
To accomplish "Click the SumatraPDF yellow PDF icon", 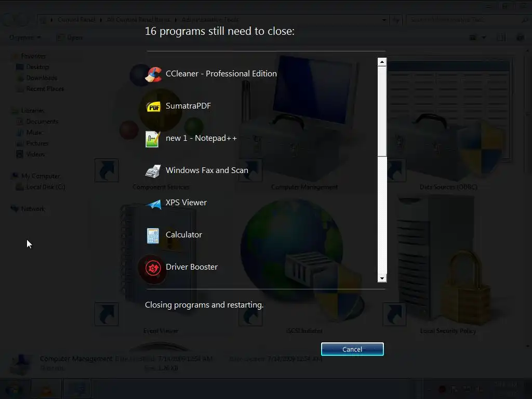I will click(153, 107).
